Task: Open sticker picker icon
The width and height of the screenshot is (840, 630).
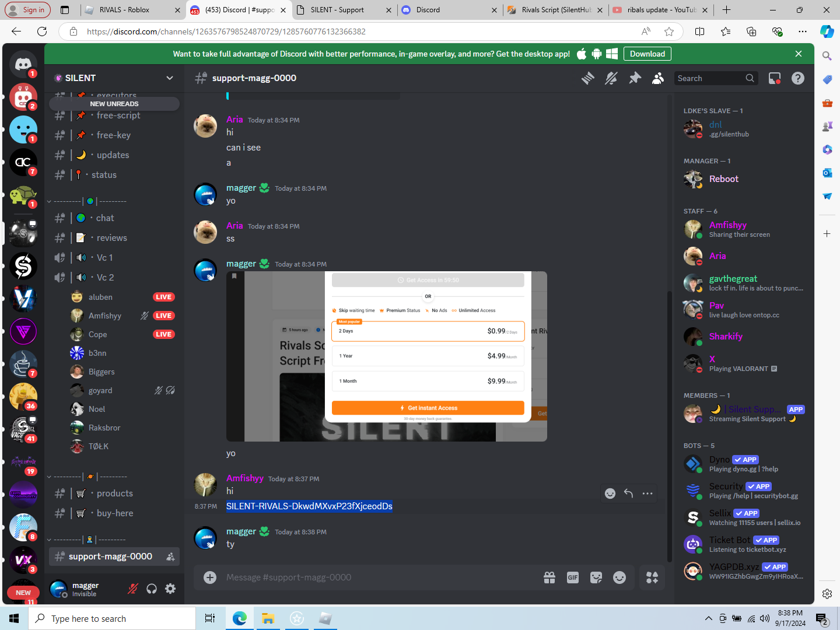Action: (596, 577)
